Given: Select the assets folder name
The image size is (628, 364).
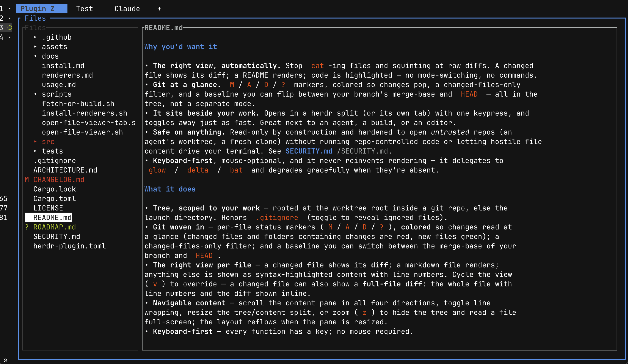Looking at the screenshot, I should point(55,47).
